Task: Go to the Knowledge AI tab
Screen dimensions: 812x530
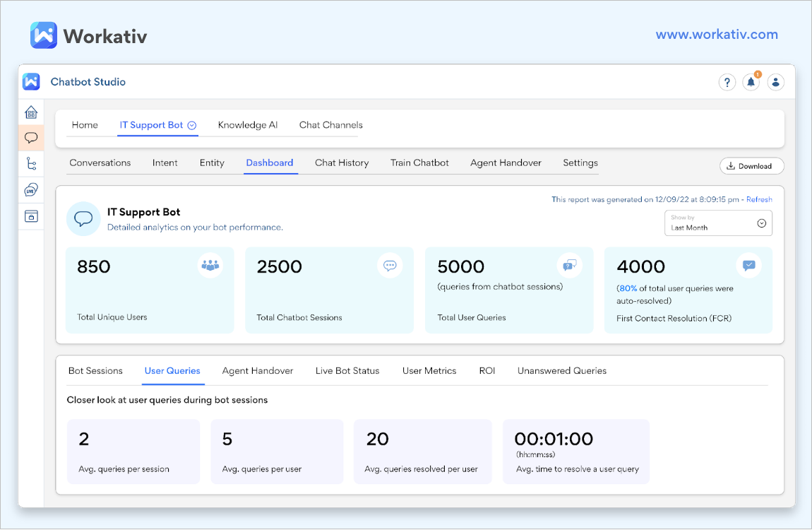Action: click(x=248, y=125)
